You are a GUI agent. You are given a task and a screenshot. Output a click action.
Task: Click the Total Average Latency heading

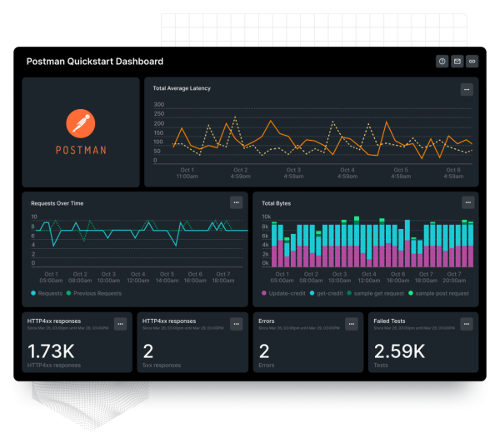pyautogui.click(x=182, y=88)
